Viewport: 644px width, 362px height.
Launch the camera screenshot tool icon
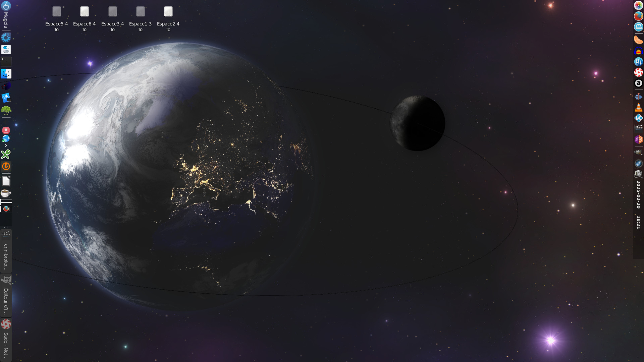638,174
